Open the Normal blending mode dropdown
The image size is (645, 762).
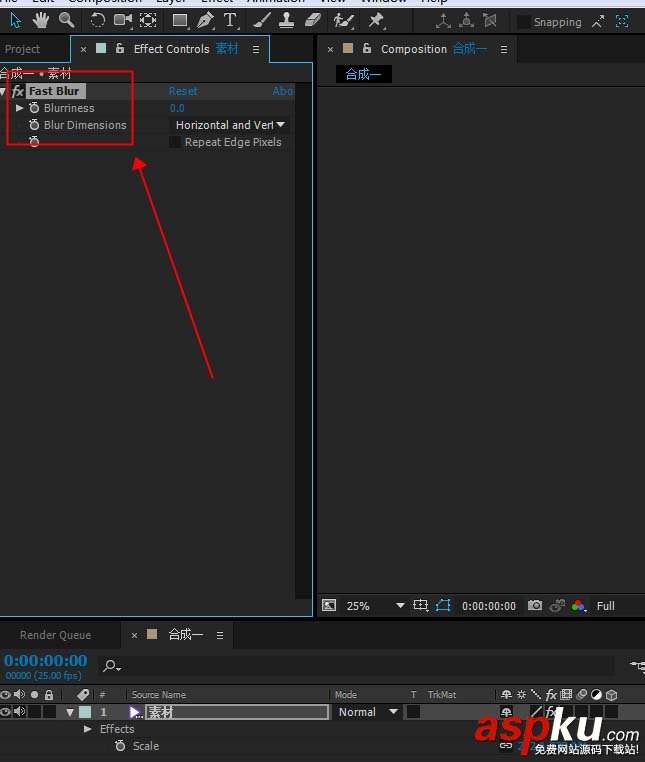coord(367,712)
